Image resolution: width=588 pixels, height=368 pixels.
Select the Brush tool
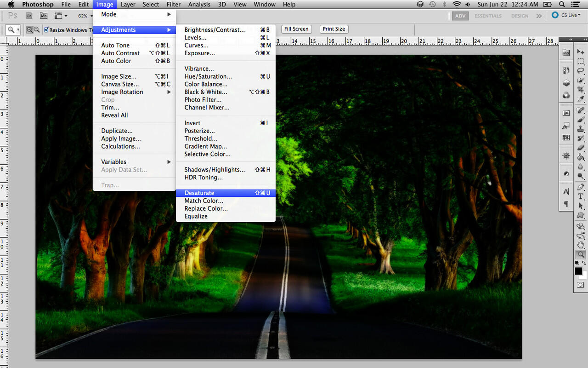pos(581,119)
